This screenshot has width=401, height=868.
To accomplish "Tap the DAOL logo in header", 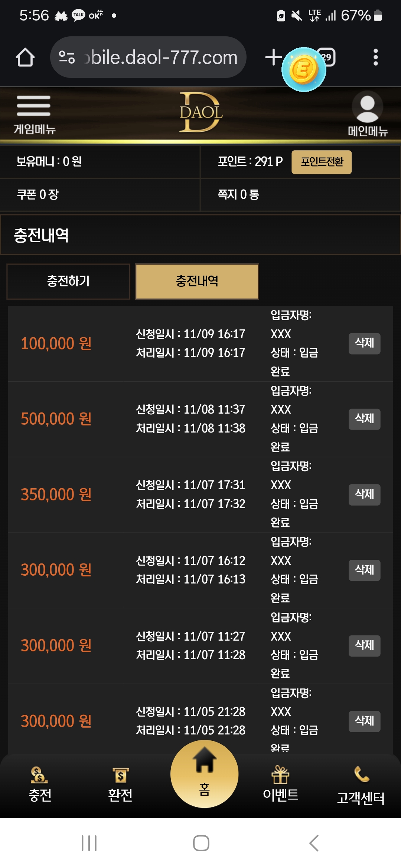I will (x=200, y=113).
